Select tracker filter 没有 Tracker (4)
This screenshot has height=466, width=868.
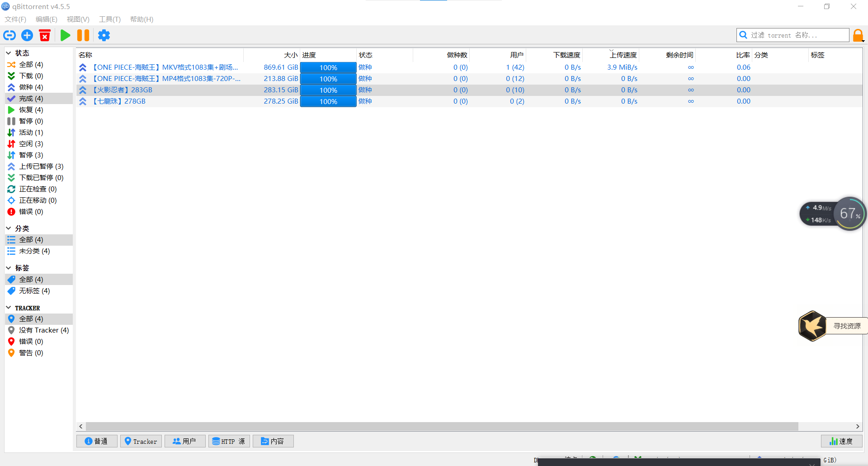click(x=39, y=330)
